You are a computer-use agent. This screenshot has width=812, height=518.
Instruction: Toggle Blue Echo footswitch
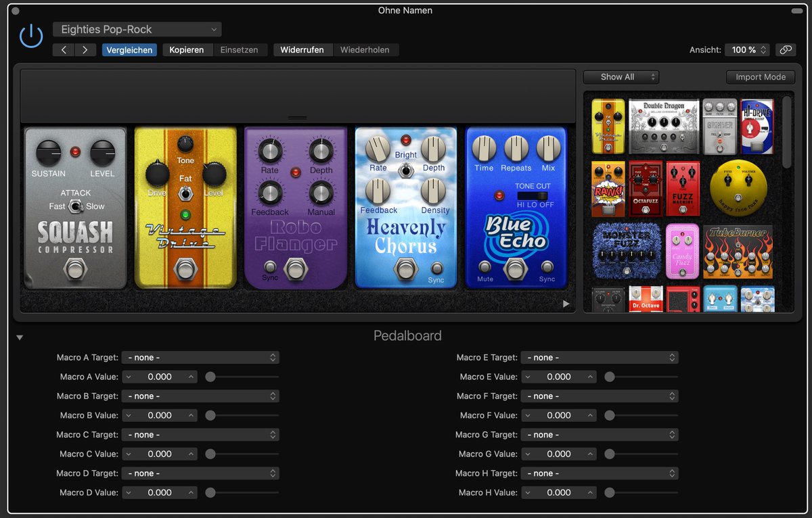[516, 269]
